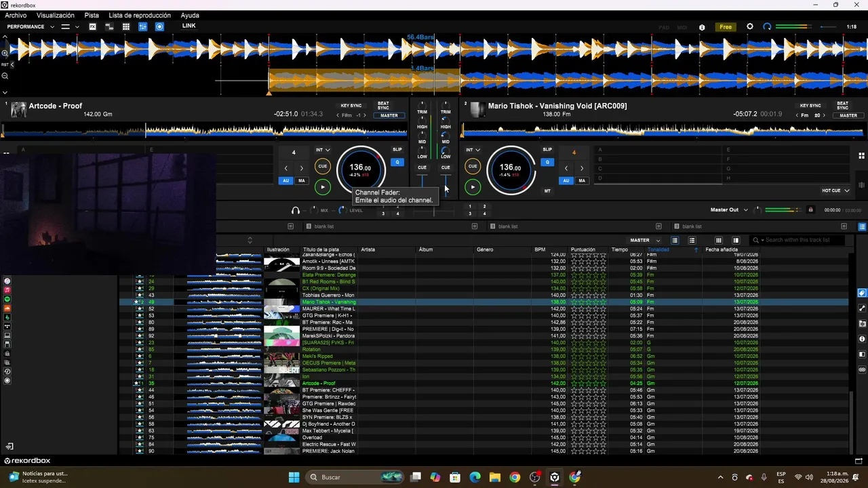The height and width of the screenshot is (488, 868).
Task: Toggle the recording panel icon
Action: tap(160, 26)
